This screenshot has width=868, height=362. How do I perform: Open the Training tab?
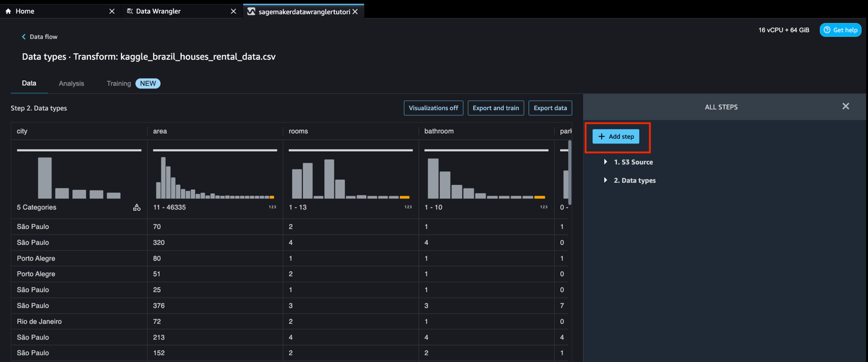118,84
